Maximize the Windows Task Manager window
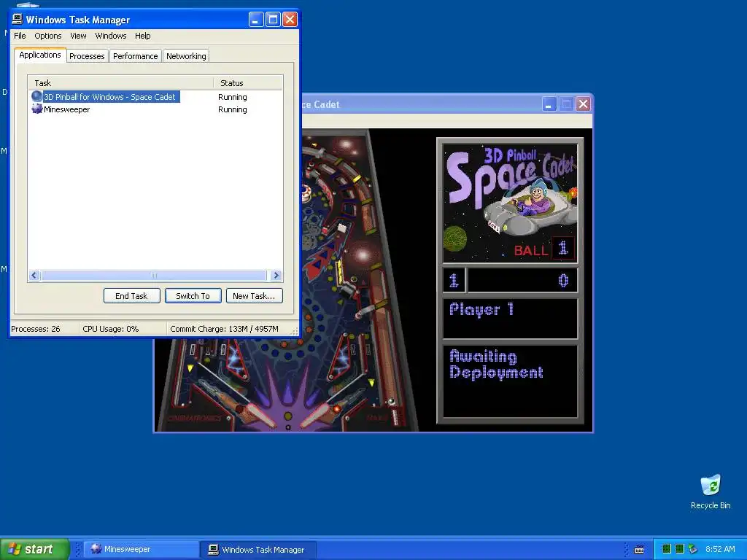The image size is (747, 560). pyautogui.click(x=273, y=20)
